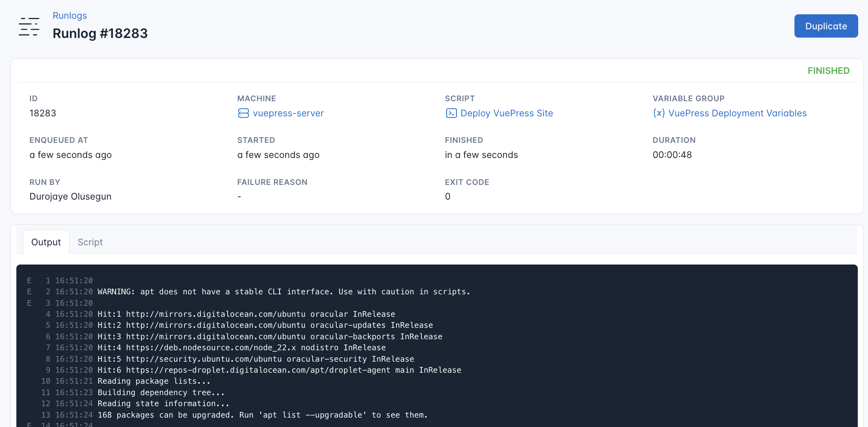Click the E error indicator on line 3
868x427 pixels.
[29, 303]
